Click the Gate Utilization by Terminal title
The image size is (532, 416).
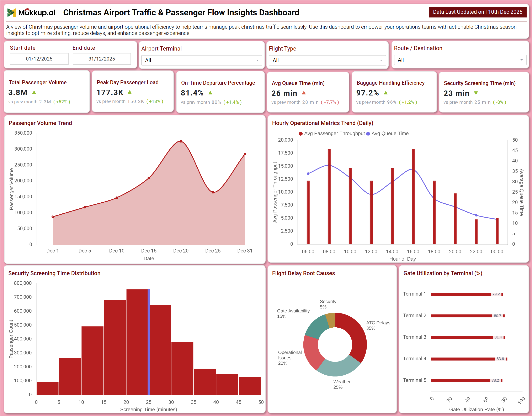tap(443, 273)
